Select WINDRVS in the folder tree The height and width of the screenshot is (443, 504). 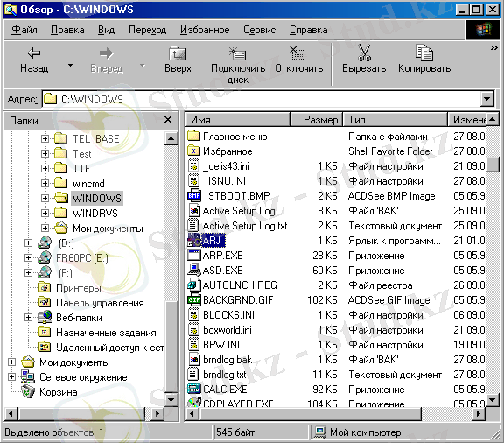click(95, 213)
